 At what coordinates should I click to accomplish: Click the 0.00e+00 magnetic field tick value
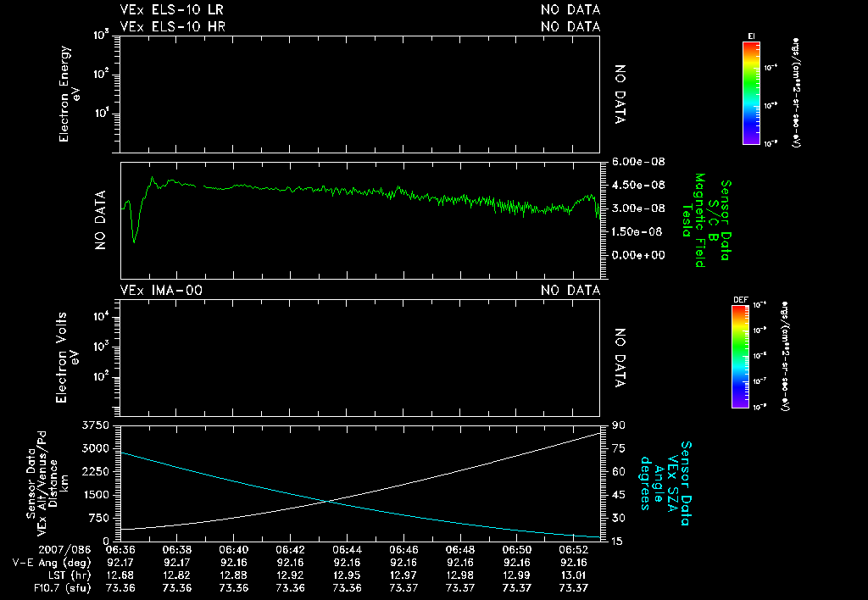(x=638, y=255)
